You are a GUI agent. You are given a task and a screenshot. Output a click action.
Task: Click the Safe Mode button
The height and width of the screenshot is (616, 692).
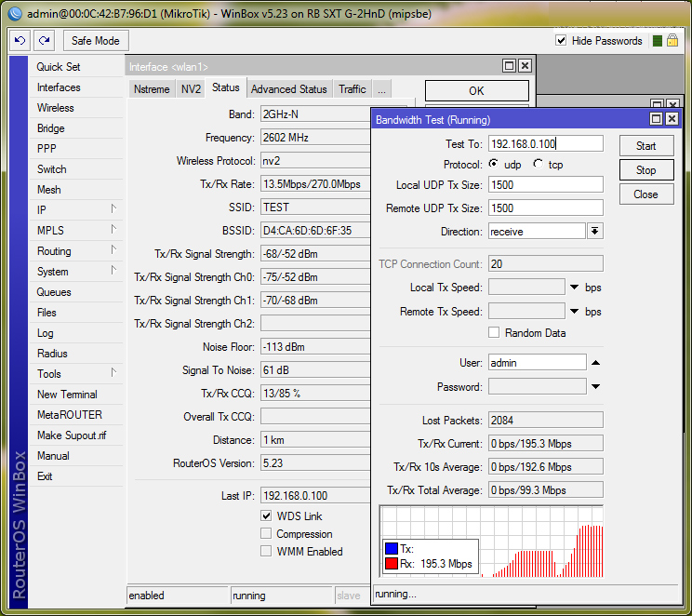95,41
